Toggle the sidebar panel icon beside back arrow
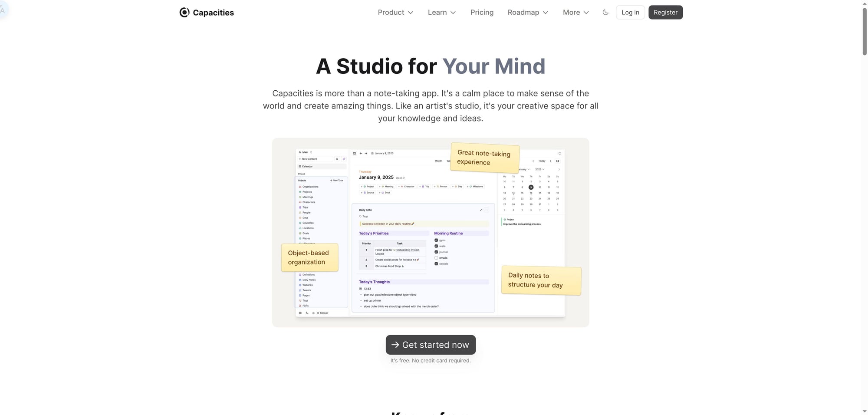The height and width of the screenshot is (415, 868). [x=355, y=153]
